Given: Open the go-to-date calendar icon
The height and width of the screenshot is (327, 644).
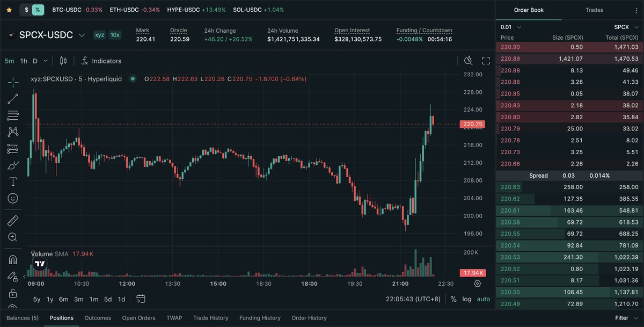Looking at the screenshot, I should tap(141, 299).
